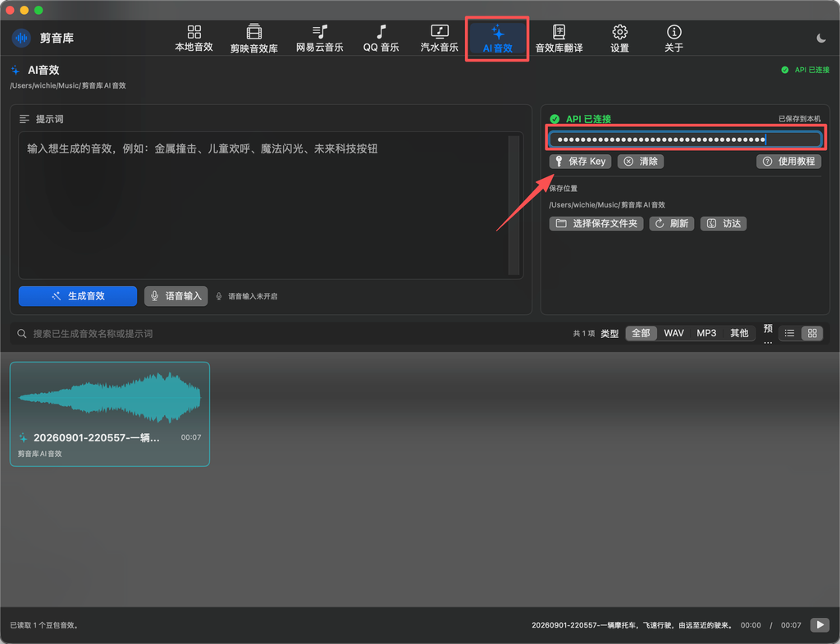Select the 全部 type filter
Screen dimensions: 840x644
coord(641,333)
